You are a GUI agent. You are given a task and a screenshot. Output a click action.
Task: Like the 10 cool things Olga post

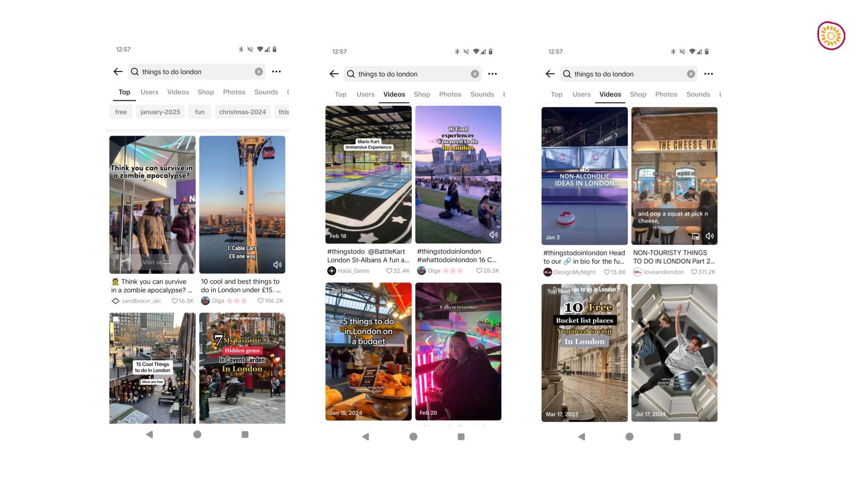point(260,301)
